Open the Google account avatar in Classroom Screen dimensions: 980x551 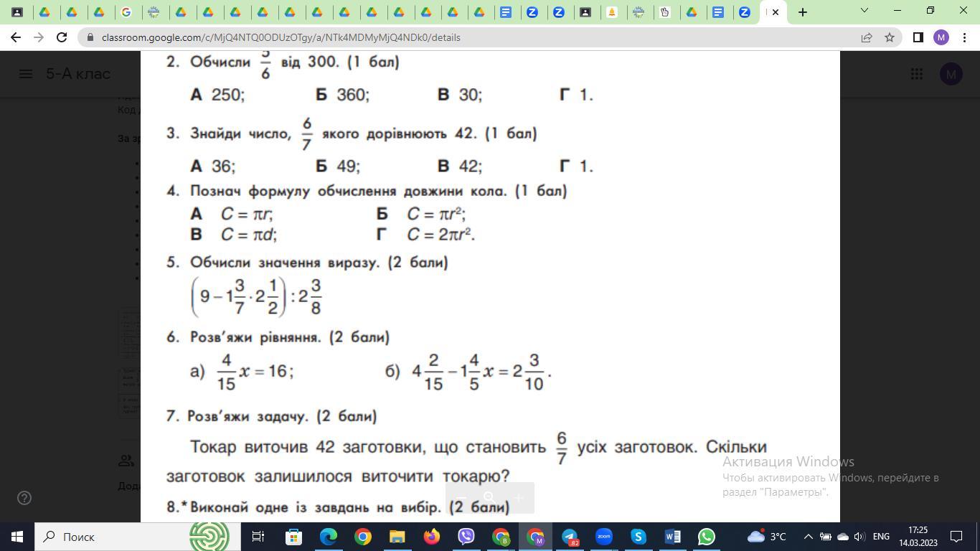point(951,74)
